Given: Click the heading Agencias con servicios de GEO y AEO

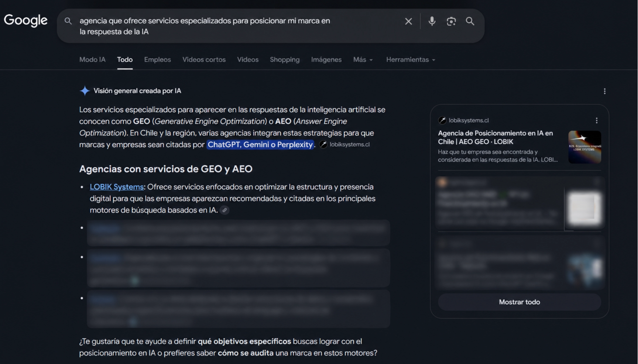Looking at the screenshot, I should pos(166,169).
